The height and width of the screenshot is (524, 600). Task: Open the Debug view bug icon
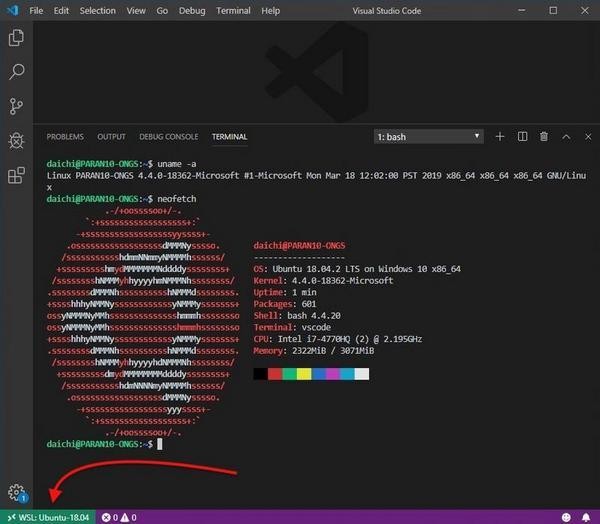pos(16,141)
